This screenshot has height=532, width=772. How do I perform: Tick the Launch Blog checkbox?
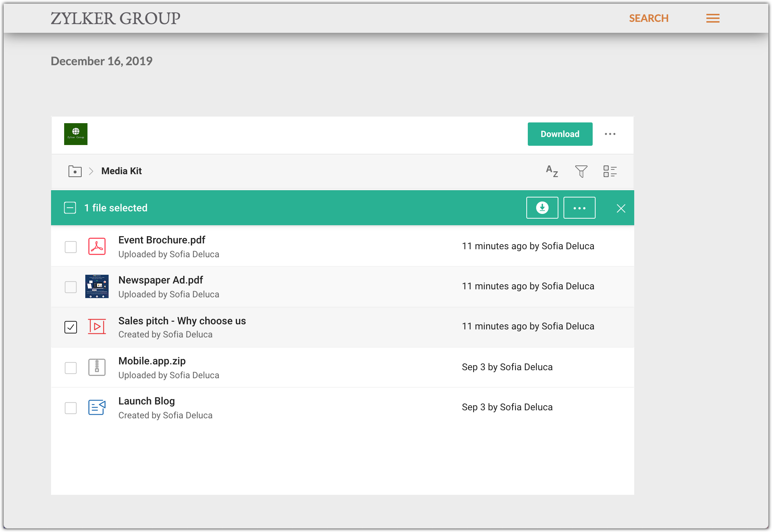pos(71,408)
